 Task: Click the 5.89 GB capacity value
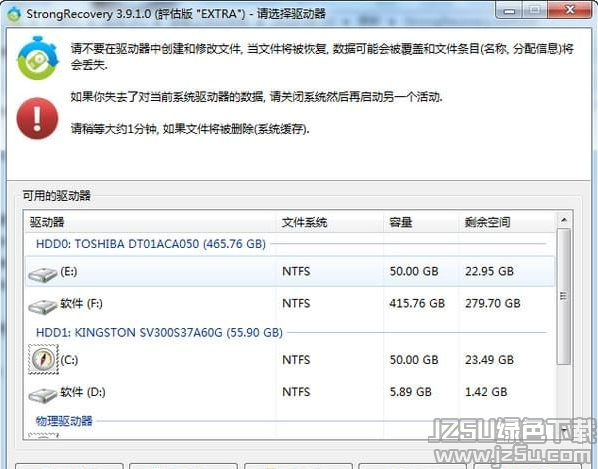pyautogui.click(x=410, y=392)
